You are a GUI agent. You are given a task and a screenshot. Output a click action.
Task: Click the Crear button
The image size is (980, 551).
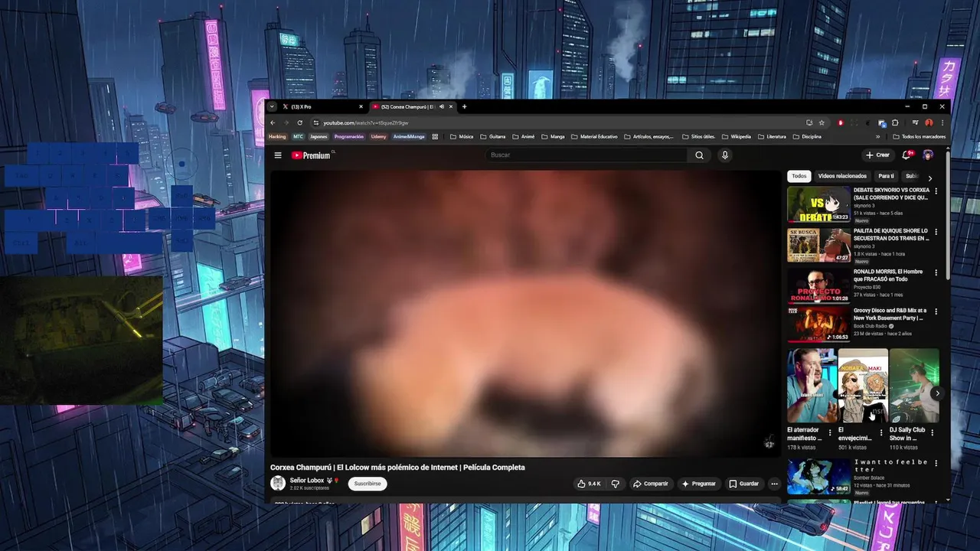(x=877, y=155)
